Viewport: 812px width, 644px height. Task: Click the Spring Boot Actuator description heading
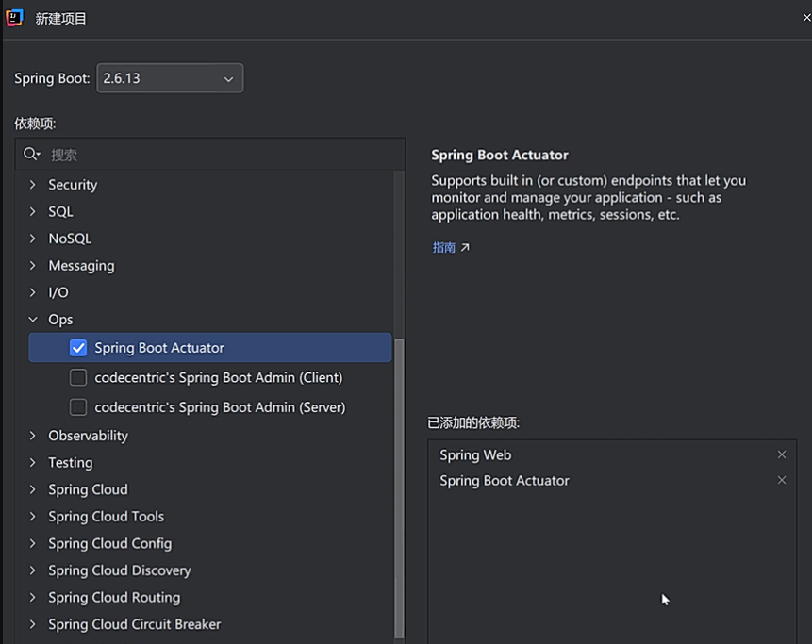(500, 156)
